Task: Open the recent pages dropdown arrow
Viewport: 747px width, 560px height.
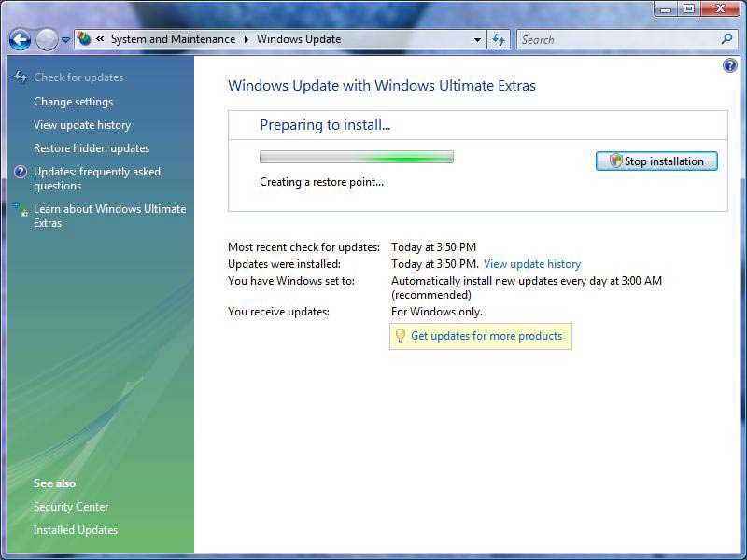Action: point(65,40)
